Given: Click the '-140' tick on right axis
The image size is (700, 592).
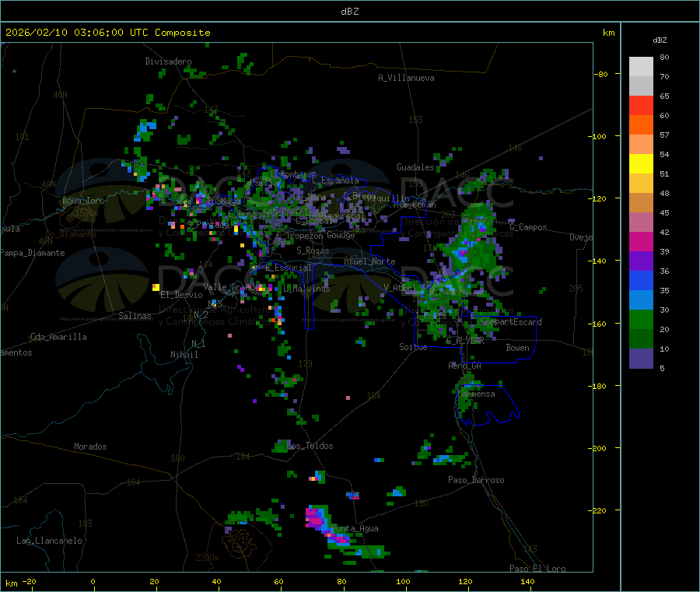Looking at the screenshot, I should click(x=597, y=261).
